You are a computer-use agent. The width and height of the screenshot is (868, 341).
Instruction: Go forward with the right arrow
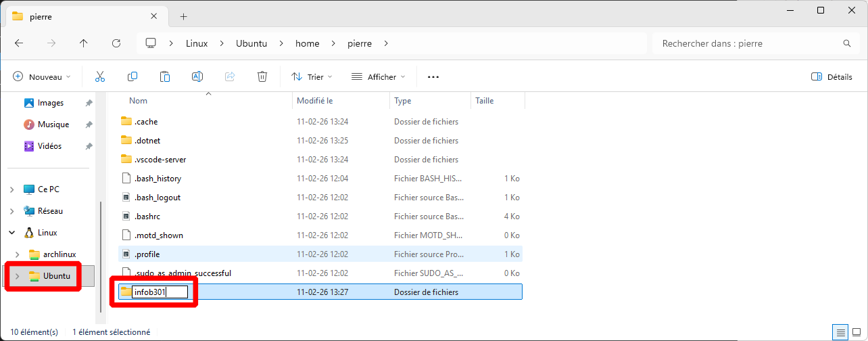coord(51,43)
